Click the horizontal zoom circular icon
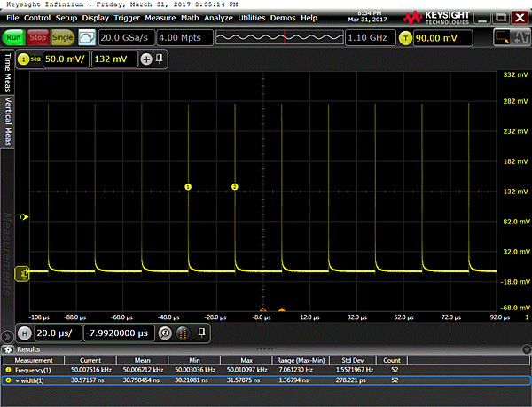Screen dimensions: 532x407 165,333
